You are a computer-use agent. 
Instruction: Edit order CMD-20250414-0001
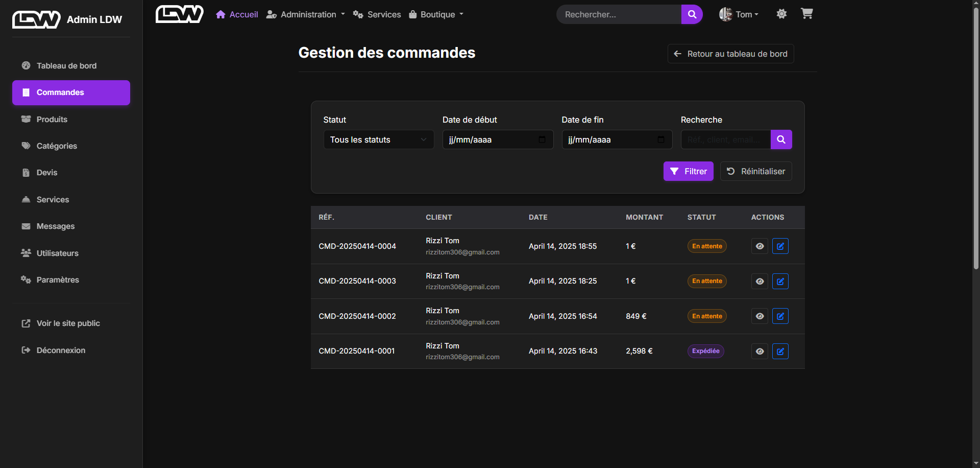point(780,352)
